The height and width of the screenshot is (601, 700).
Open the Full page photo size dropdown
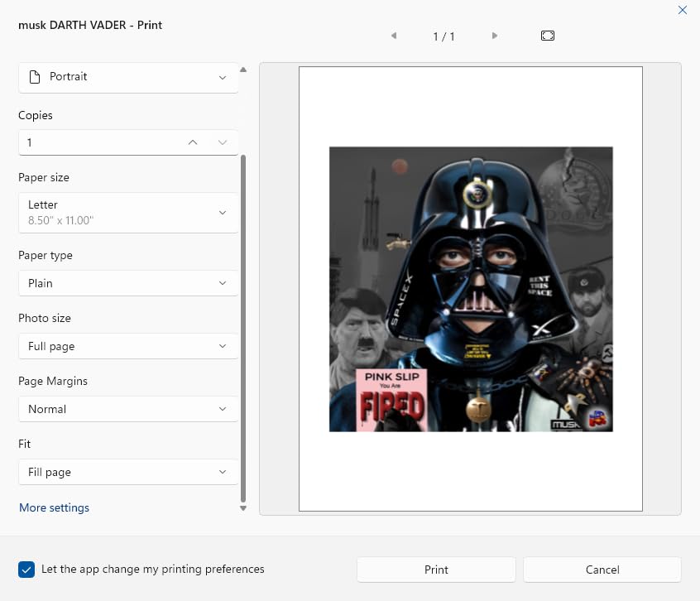click(x=128, y=346)
